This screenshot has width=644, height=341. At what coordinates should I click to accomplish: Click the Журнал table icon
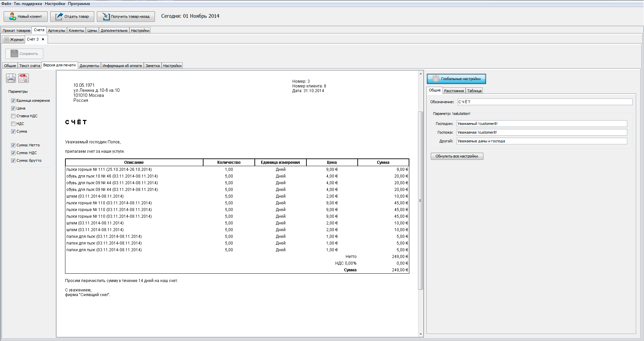[6, 40]
